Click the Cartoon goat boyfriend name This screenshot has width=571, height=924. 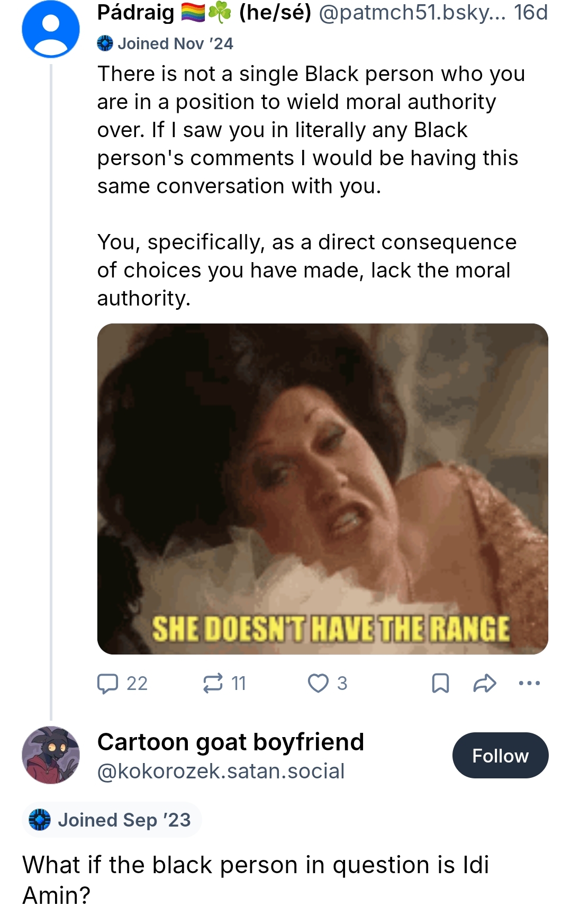(x=231, y=742)
